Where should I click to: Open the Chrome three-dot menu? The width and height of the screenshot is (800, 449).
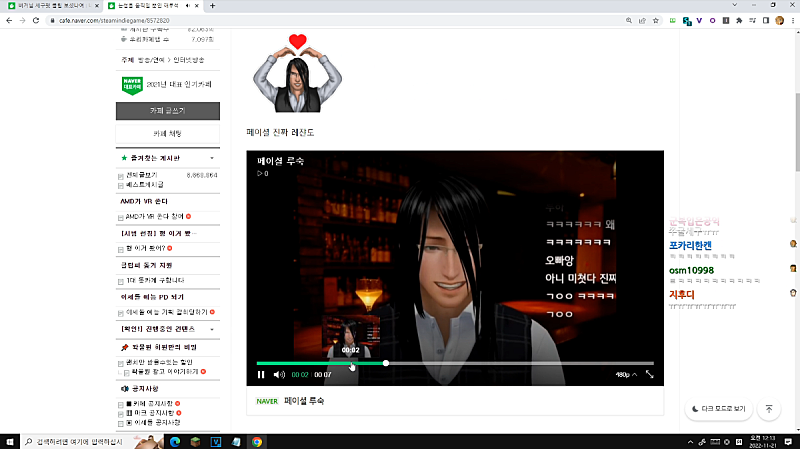(793, 20)
